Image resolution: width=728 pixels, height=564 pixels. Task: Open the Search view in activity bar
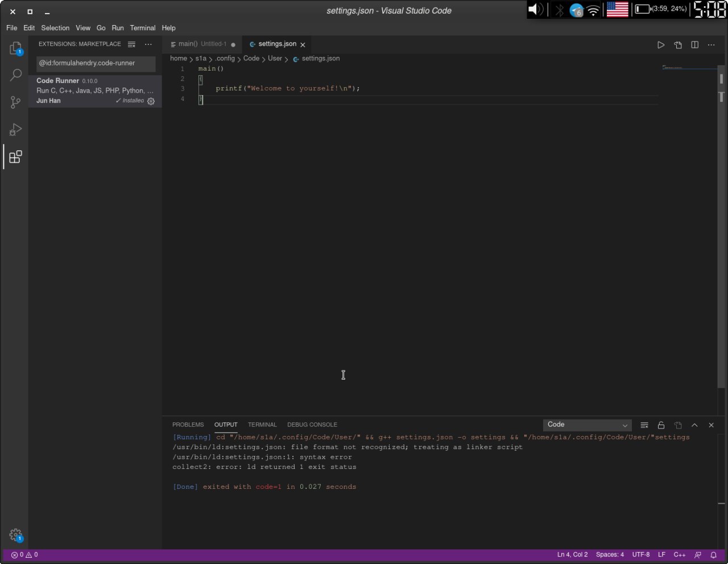click(15, 75)
